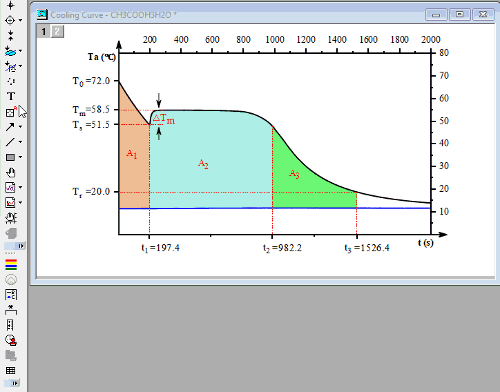Click the t3 =1526.4 label
Image resolution: width=500 pixels, height=392 pixels.
(x=367, y=248)
